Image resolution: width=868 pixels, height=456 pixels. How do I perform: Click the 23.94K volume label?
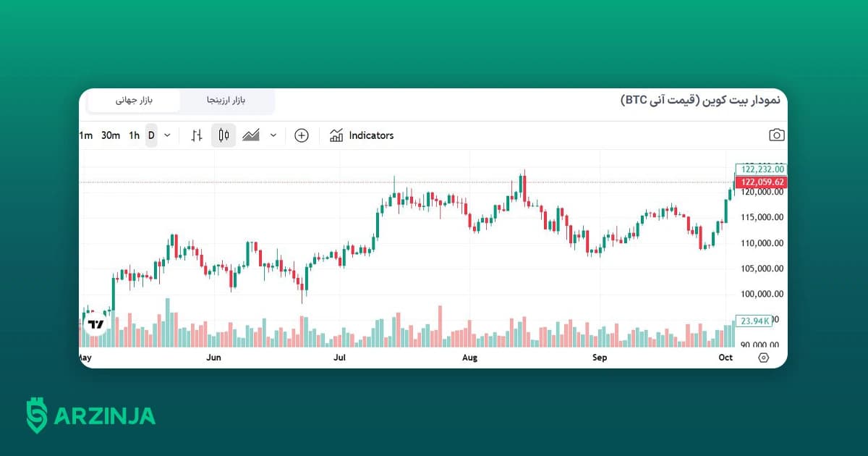click(x=754, y=321)
